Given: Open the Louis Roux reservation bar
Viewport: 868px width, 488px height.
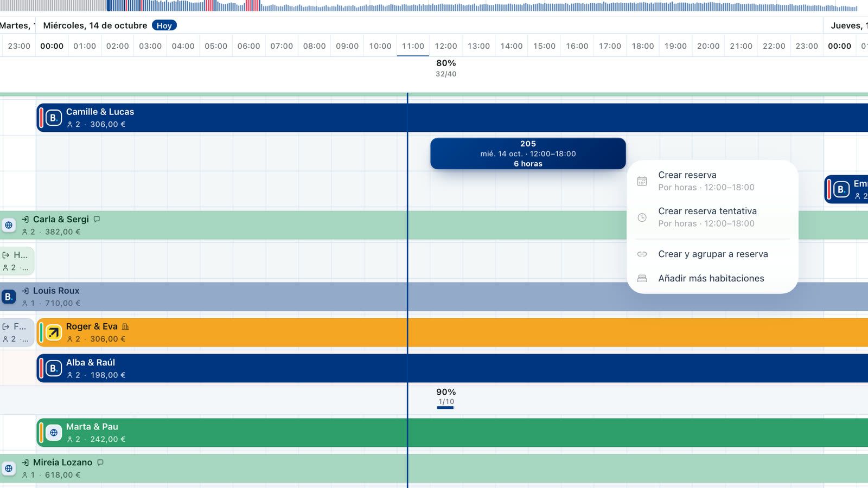Looking at the screenshot, I should pyautogui.click(x=434, y=297).
